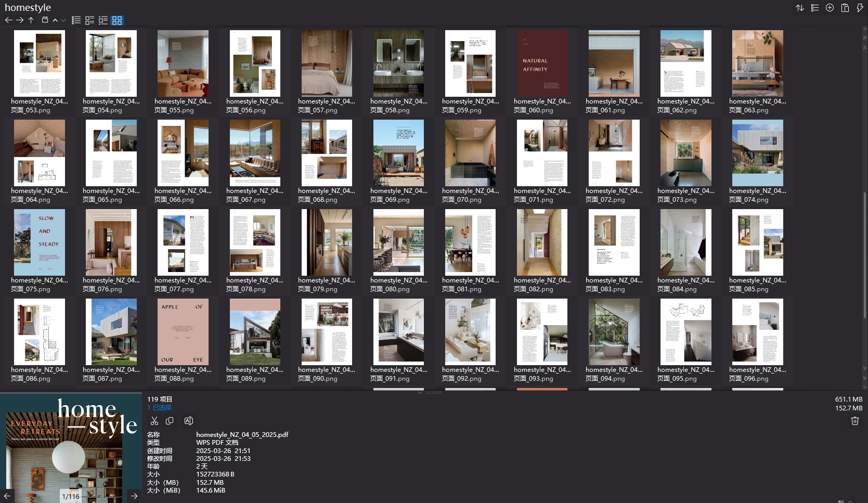The width and height of the screenshot is (868, 503).
Task: Click the up chevron next to the folder icon
Action: (x=55, y=20)
